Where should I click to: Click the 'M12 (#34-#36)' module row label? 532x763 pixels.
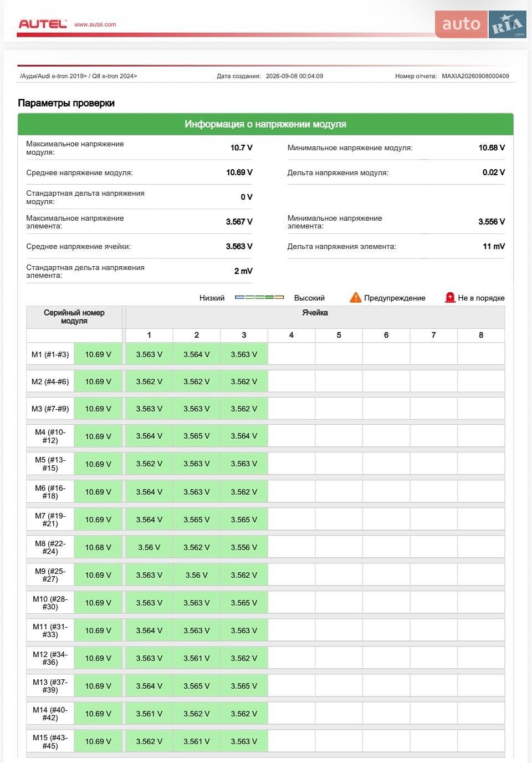[50, 658]
